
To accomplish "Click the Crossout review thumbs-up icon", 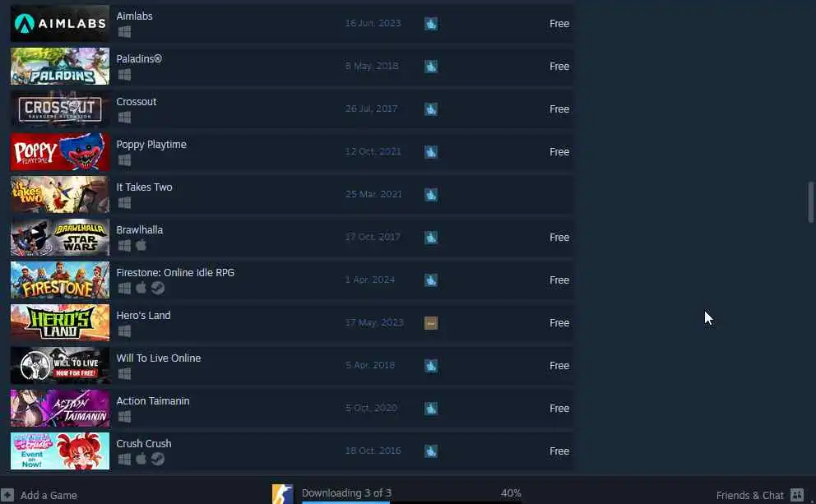I will pos(431,109).
